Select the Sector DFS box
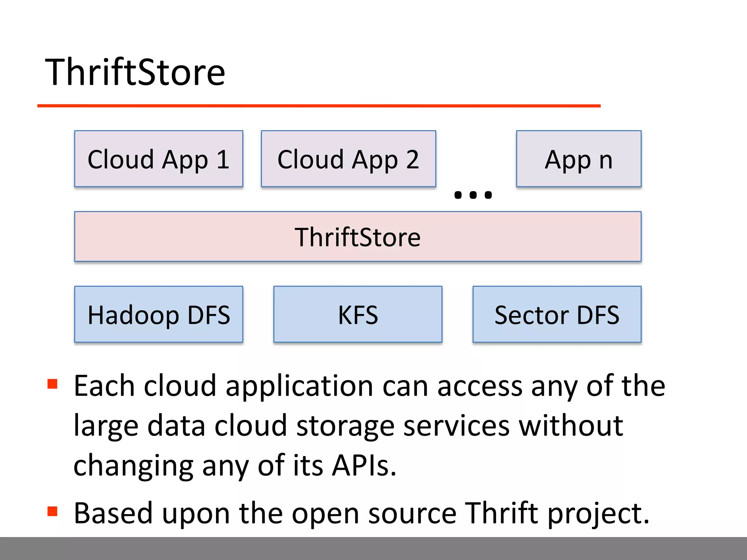 [557, 314]
